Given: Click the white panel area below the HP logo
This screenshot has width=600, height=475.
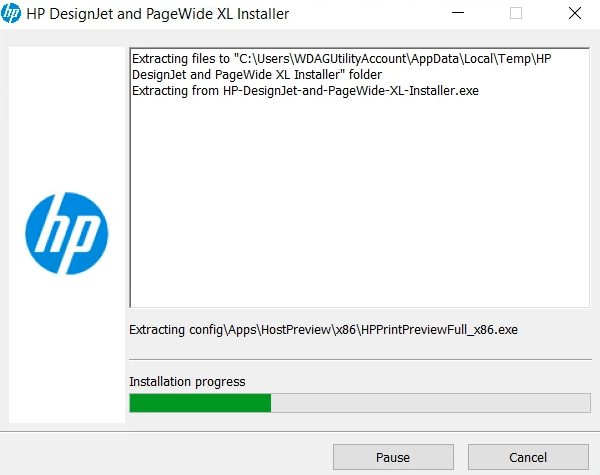Looking at the screenshot, I should pyautogui.click(x=67, y=348).
